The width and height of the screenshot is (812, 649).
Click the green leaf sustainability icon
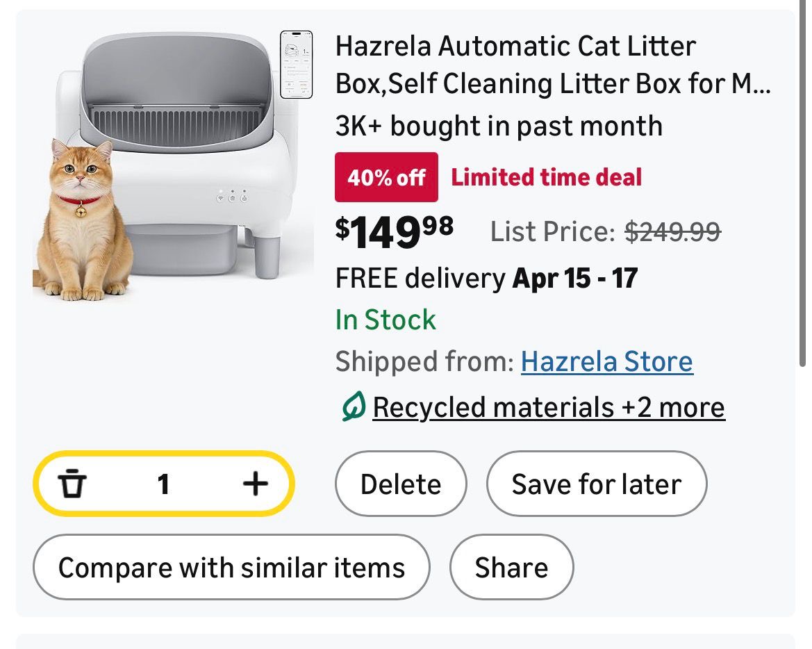coord(353,408)
